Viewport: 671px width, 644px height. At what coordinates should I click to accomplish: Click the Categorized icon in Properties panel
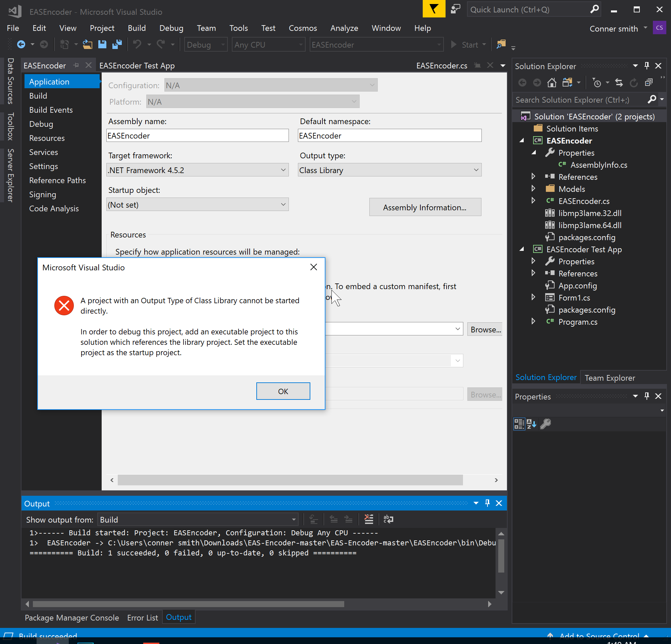click(519, 424)
